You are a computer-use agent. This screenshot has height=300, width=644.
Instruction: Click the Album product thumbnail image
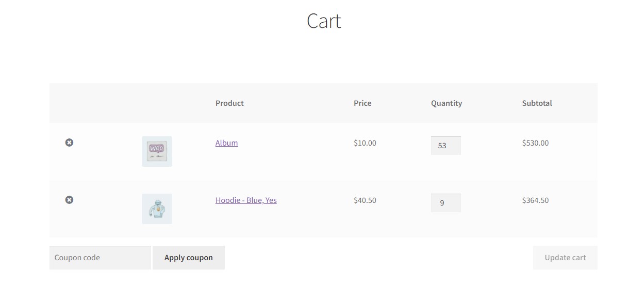(x=157, y=151)
